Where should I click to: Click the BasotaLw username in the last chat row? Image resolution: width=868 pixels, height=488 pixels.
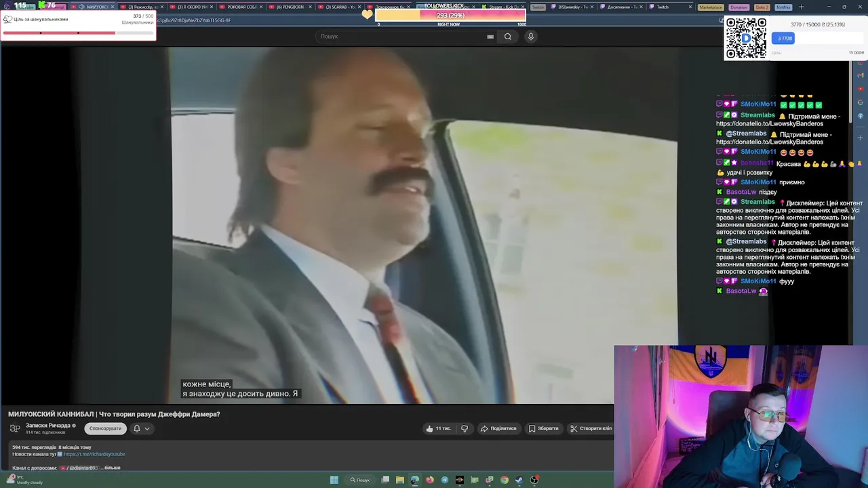point(741,291)
